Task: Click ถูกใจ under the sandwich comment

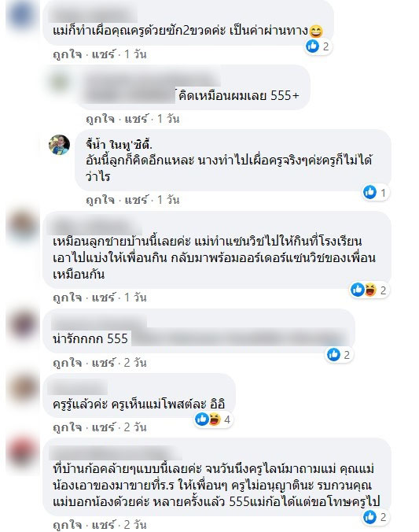Action: click(67, 297)
